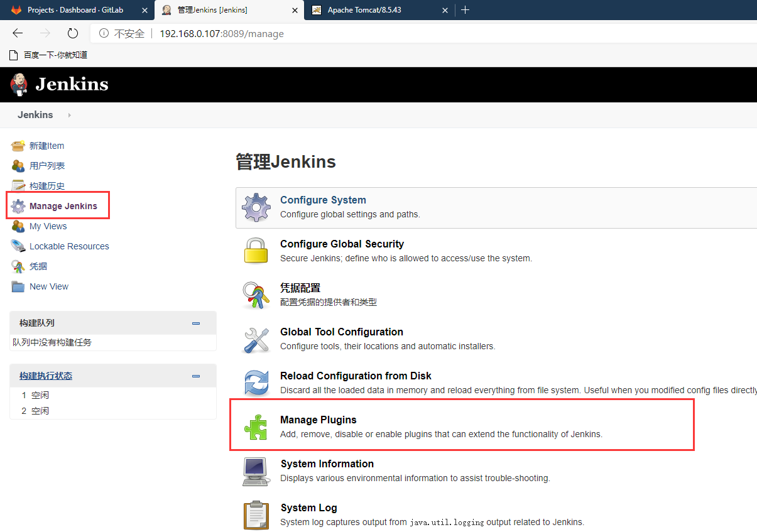Open the My Views link
This screenshot has height=532, width=757.
tap(48, 226)
